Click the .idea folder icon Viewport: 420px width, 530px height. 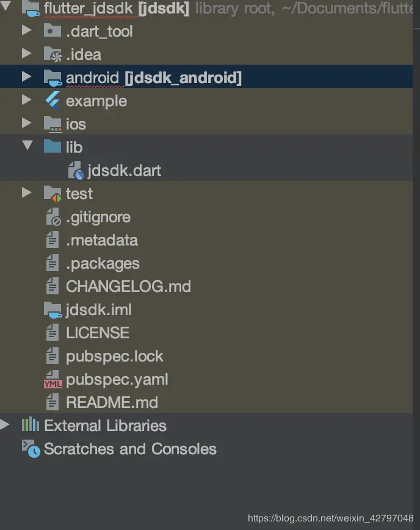[x=52, y=54]
